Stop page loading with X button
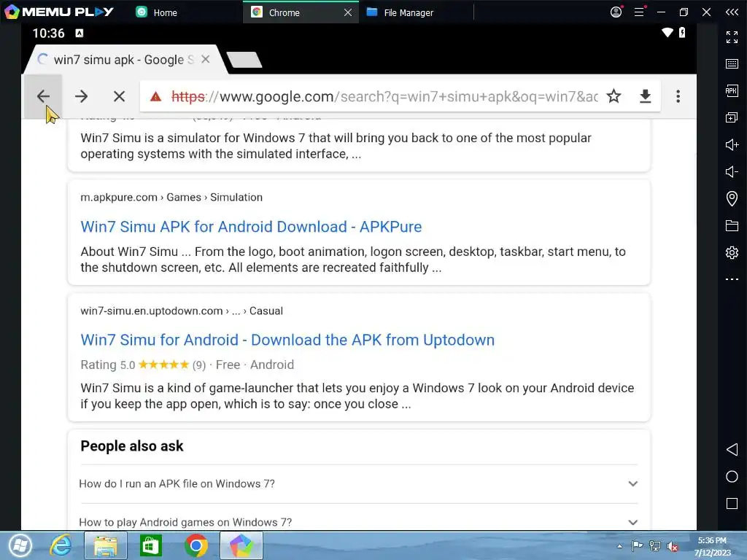The image size is (747, 560). [120, 97]
